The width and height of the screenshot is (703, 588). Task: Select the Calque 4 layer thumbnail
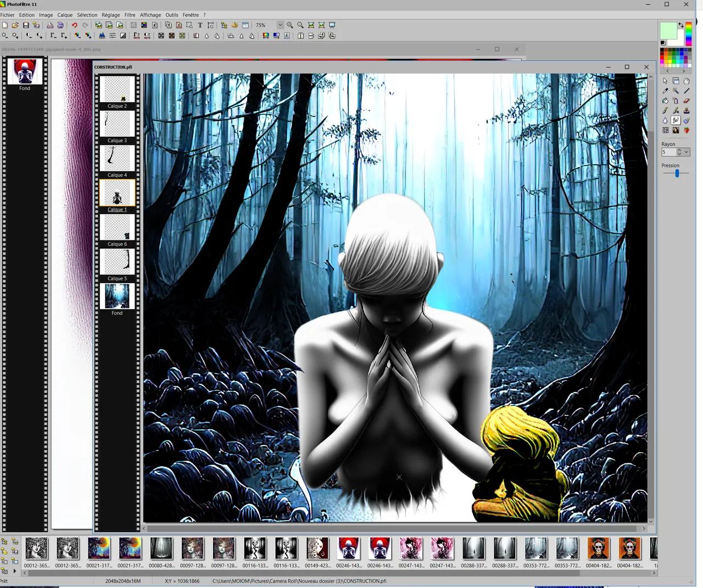click(117, 159)
